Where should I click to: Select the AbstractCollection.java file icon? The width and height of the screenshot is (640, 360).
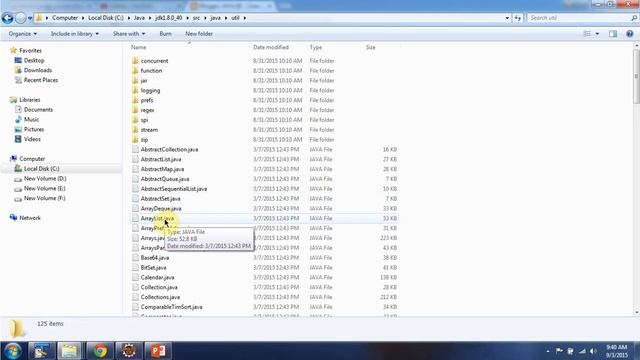pyautogui.click(x=136, y=149)
